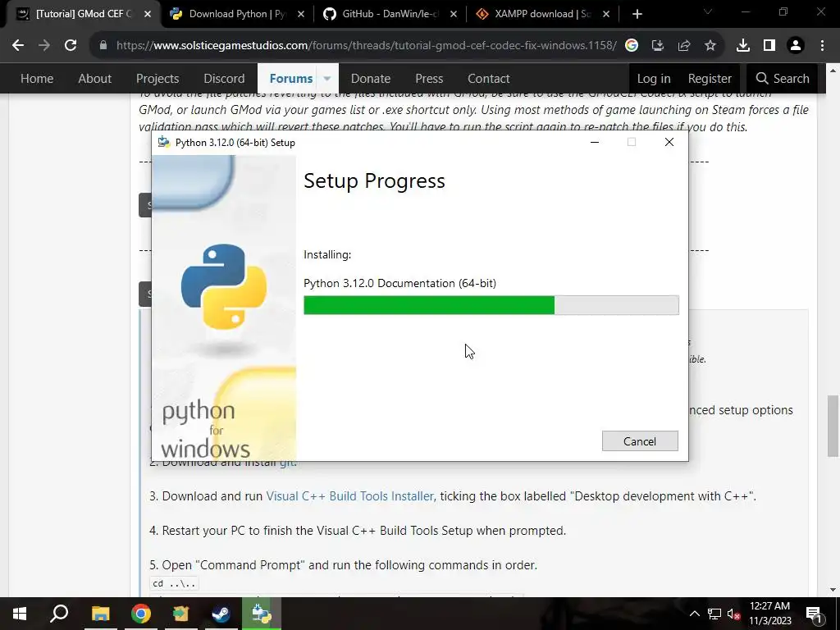
Task: Open the Press nav item
Action: 429,79
